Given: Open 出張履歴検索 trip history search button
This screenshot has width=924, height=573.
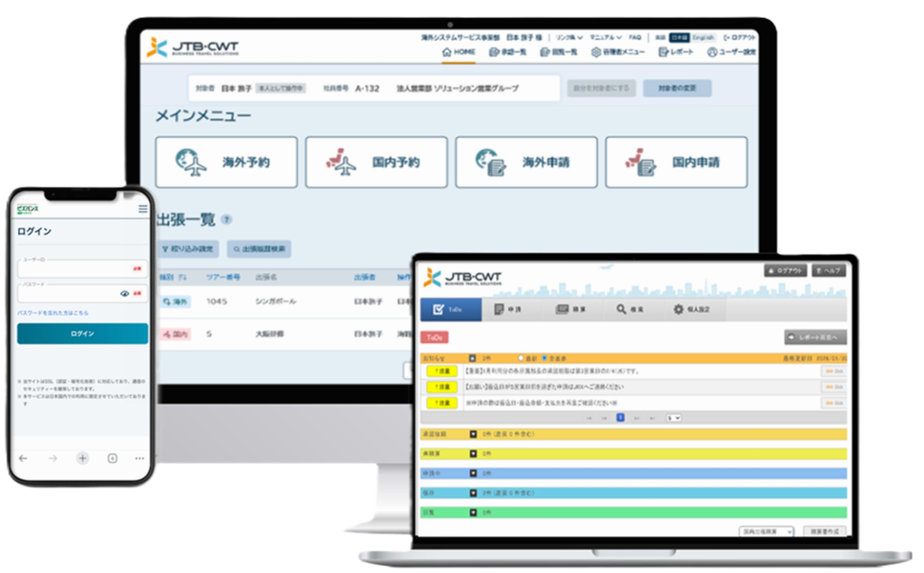Looking at the screenshot, I should tap(259, 249).
